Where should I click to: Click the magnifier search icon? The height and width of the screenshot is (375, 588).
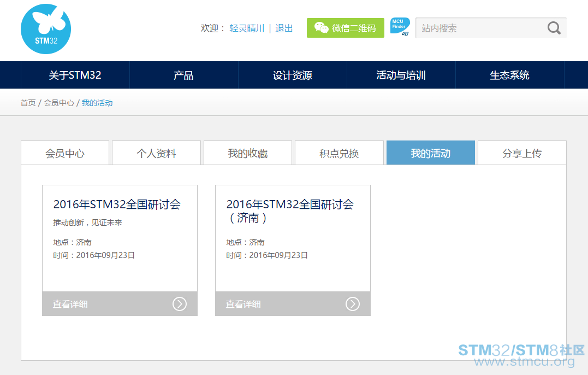click(554, 28)
